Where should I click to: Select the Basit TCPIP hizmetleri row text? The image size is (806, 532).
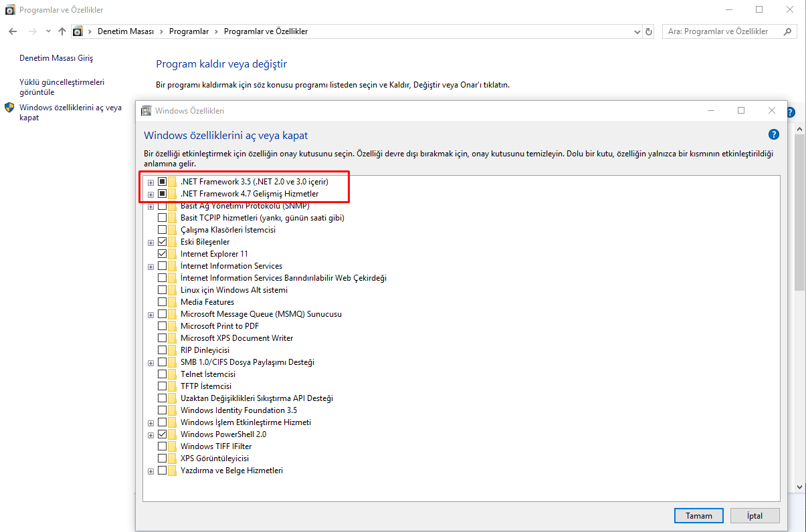pyautogui.click(x=262, y=218)
